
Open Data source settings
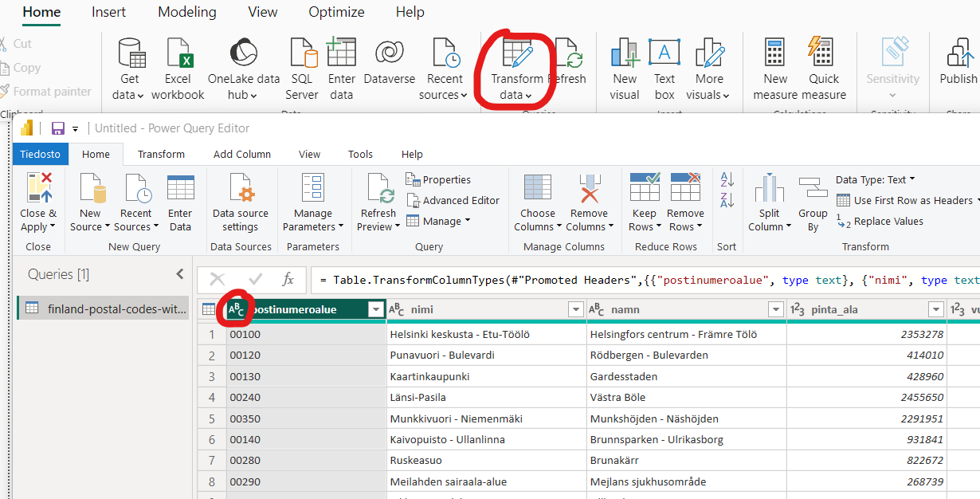240,202
